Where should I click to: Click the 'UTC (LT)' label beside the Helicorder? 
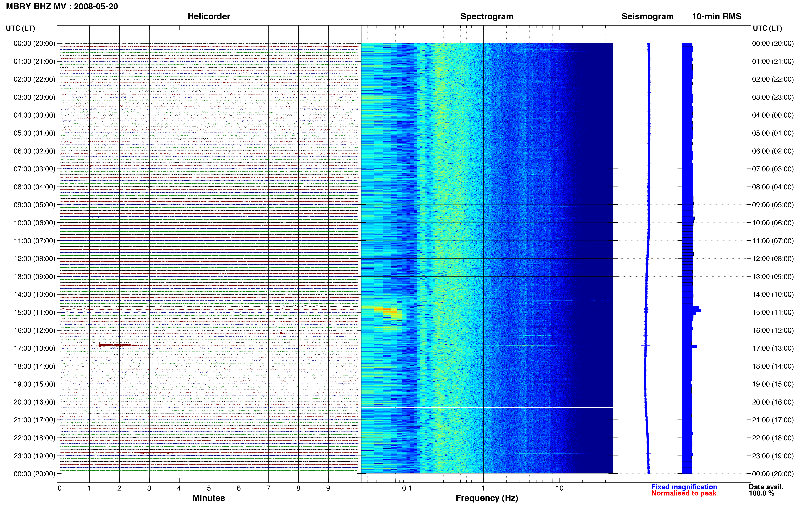coord(21,28)
